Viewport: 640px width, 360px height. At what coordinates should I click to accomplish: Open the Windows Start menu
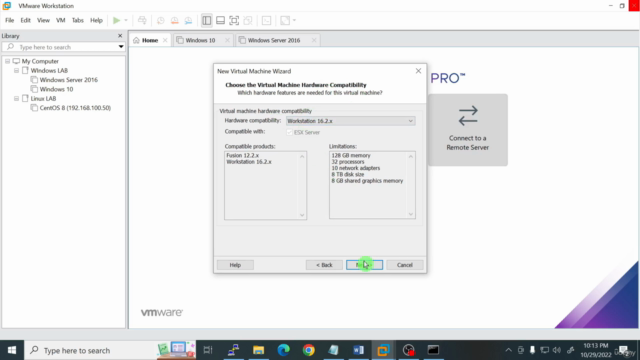coord(12,350)
